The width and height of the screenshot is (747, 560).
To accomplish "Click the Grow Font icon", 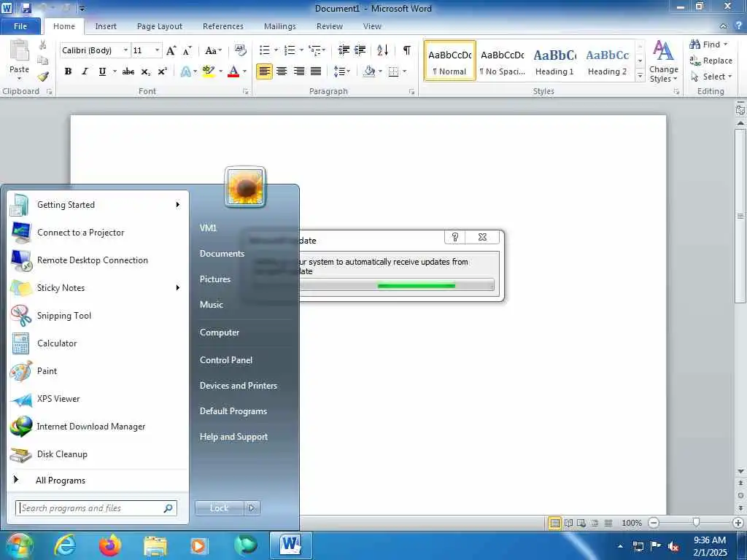I will pos(171,50).
